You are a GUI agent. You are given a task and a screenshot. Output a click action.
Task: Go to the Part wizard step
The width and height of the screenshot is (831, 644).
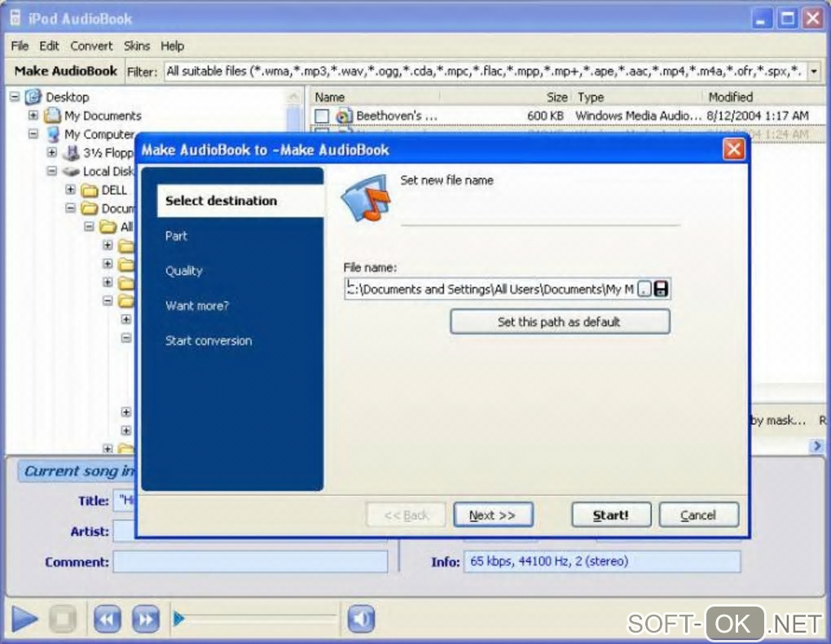176,235
